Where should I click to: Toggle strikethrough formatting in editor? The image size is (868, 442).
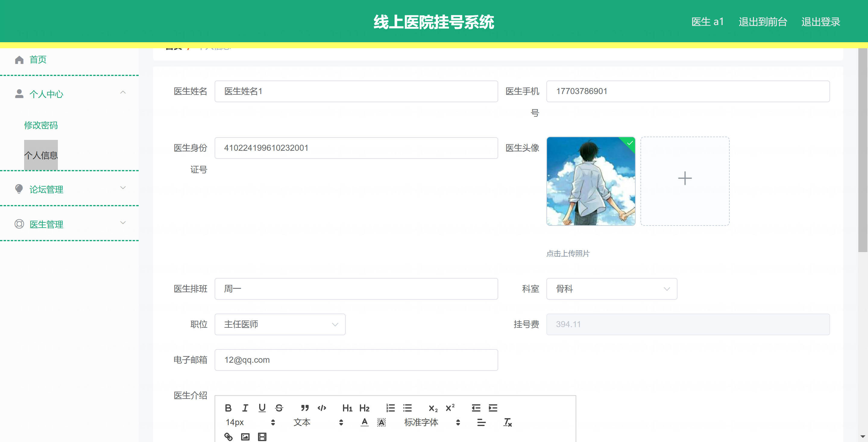tap(279, 408)
